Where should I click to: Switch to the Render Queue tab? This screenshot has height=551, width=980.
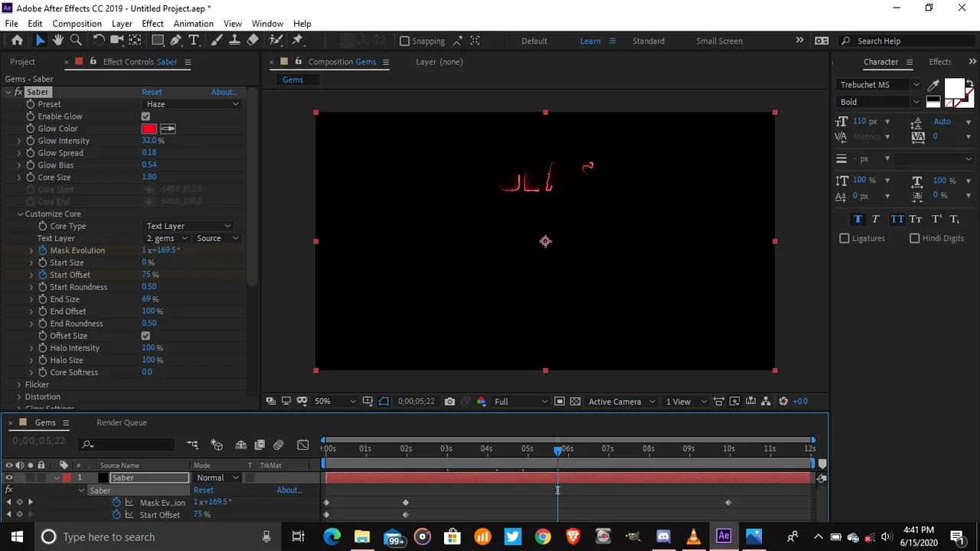point(122,422)
